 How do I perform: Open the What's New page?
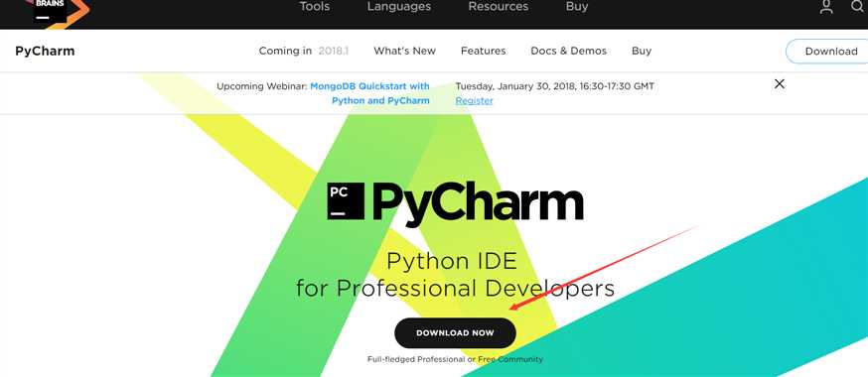point(404,51)
